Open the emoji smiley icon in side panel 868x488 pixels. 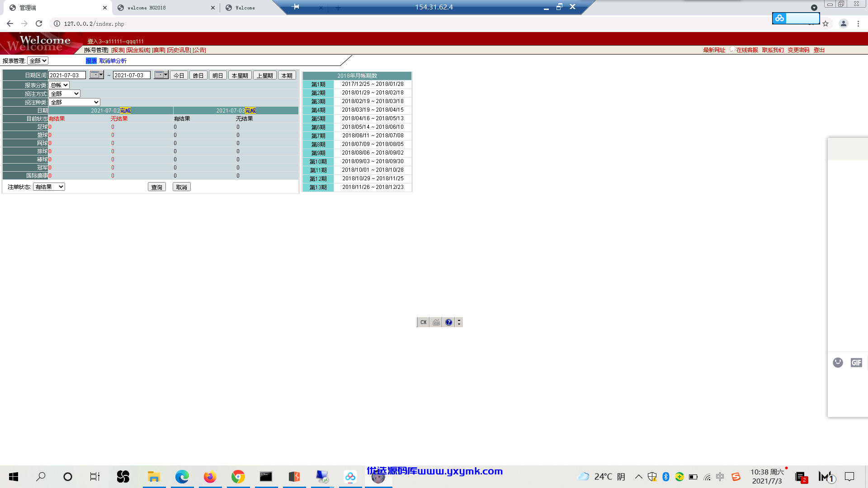coord(838,362)
